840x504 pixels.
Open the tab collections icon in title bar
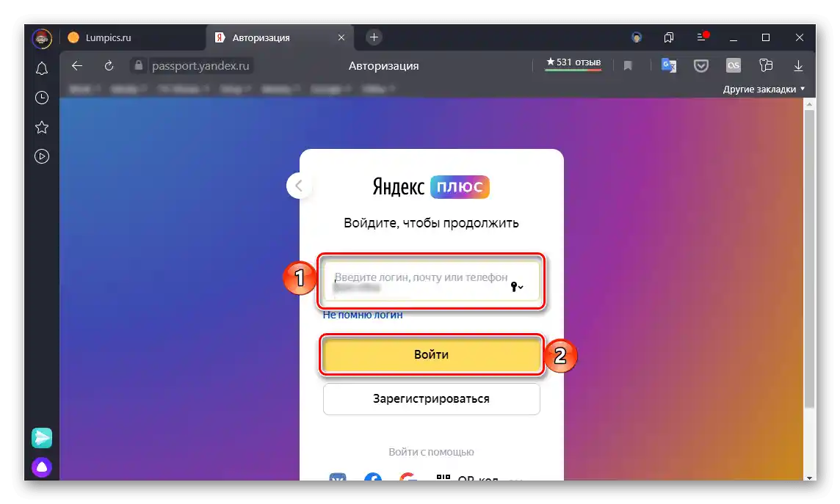pos(669,37)
